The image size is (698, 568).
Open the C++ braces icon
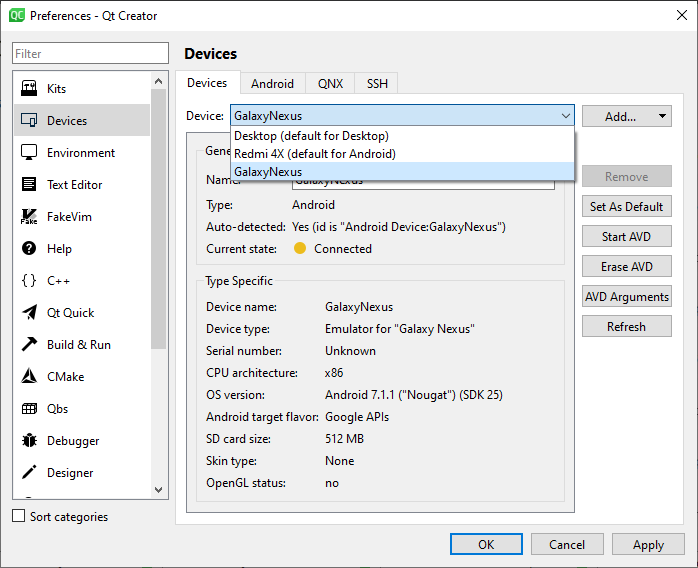click(29, 280)
